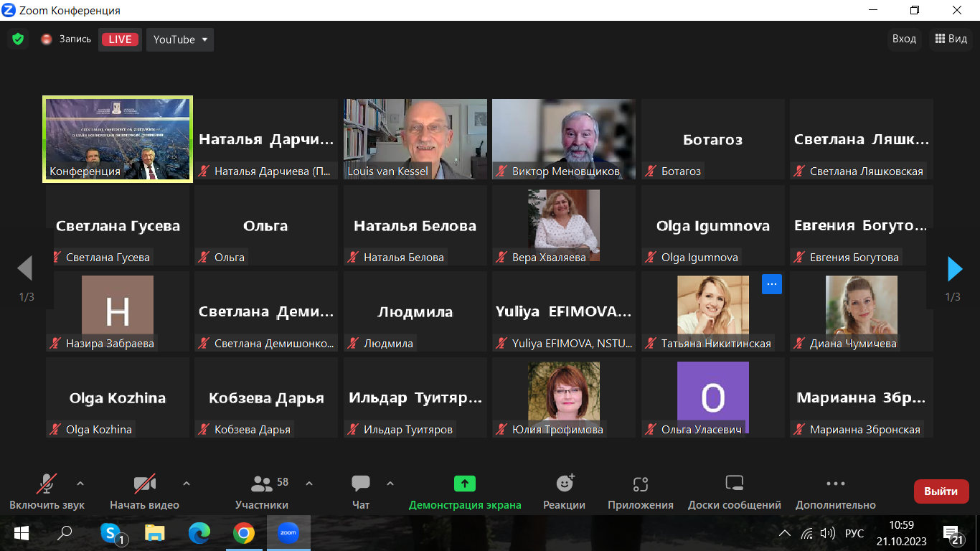Click the red LIVE indicator badge

[x=120, y=39]
